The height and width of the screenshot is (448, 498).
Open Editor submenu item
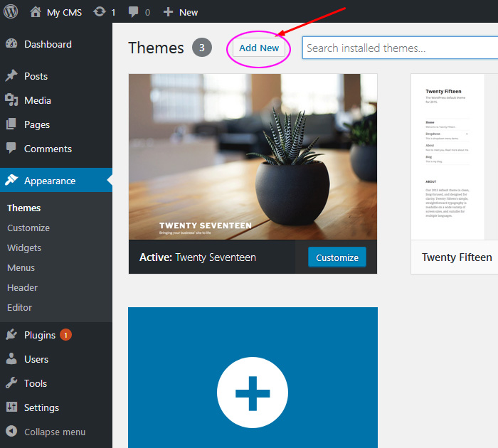pyautogui.click(x=19, y=307)
